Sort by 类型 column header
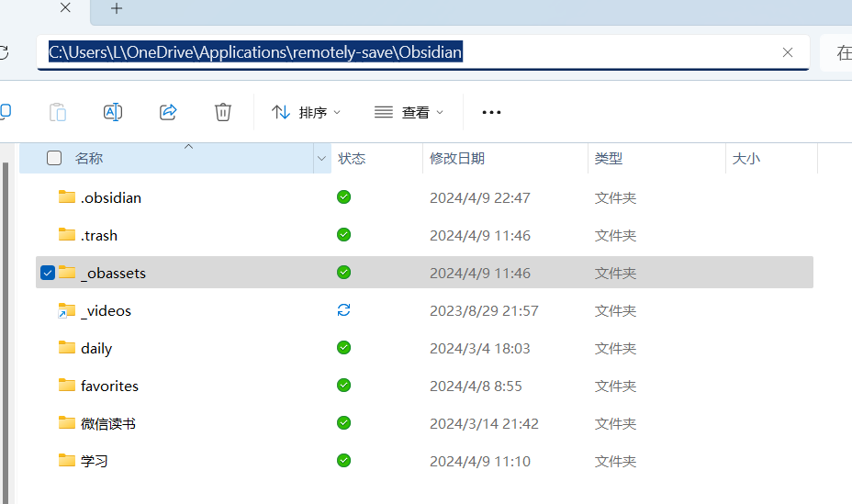 coord(609,158)
